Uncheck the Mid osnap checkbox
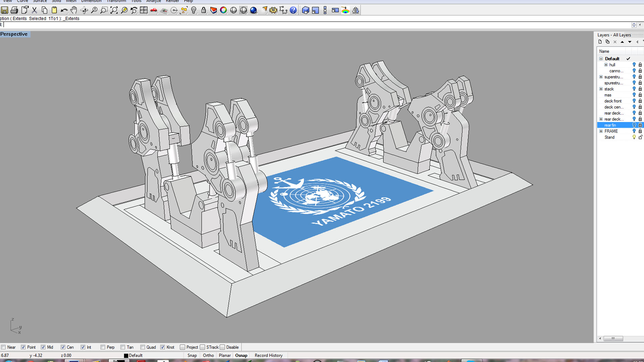This screenshot has height=362, width=644. tap(43, 347)
